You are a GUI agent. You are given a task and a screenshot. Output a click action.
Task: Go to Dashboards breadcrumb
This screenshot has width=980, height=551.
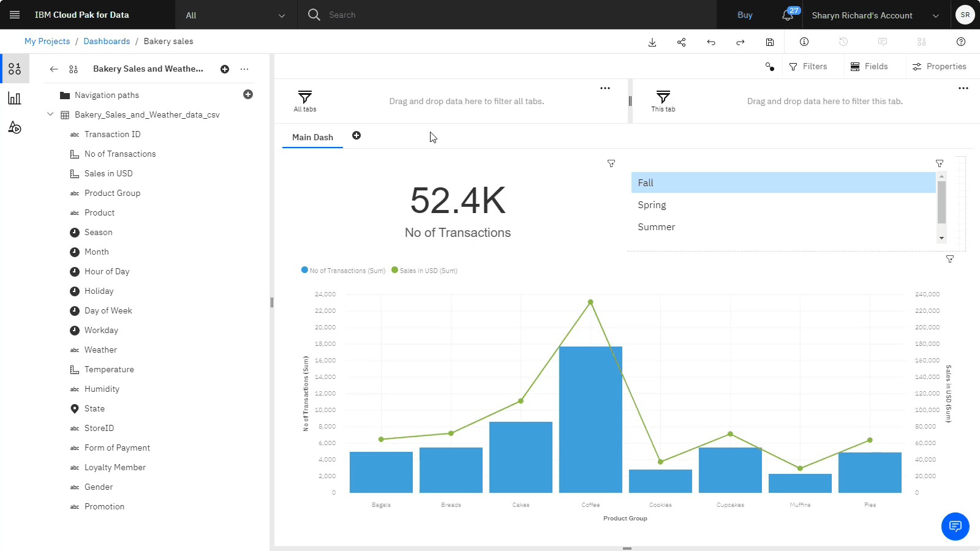107,41
